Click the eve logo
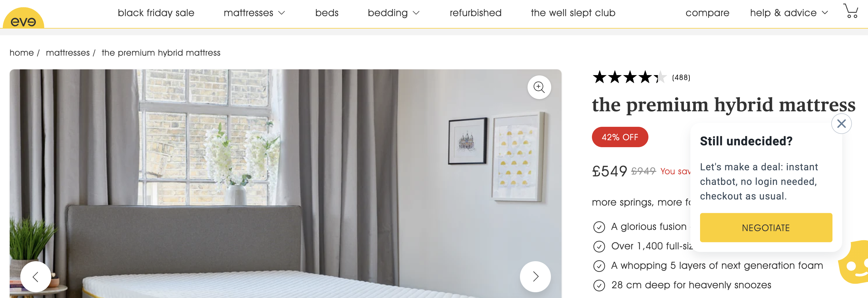This screenshot has width=868, height=298. pyautogui.click(x=23, y=19)
